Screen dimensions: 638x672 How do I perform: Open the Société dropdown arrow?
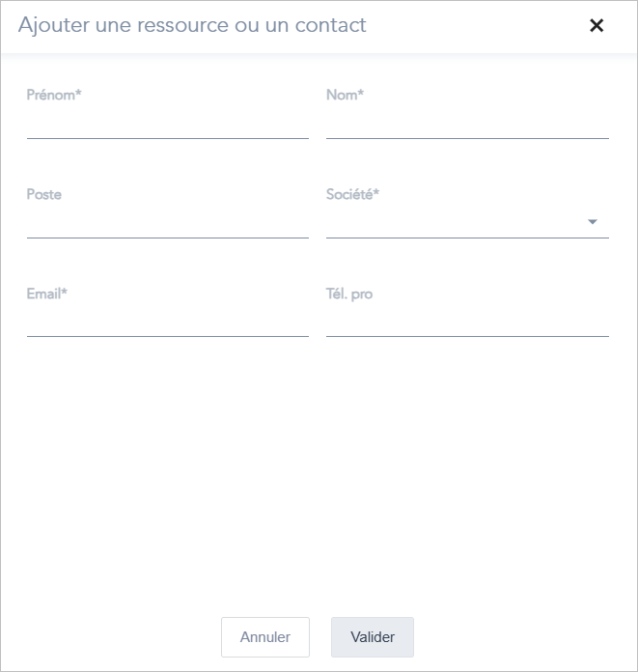coord(593,221)
